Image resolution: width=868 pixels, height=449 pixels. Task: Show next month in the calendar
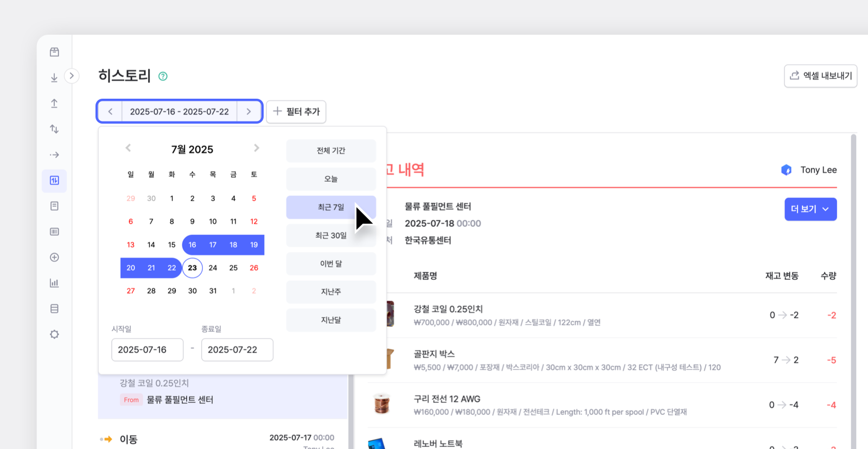(257, 148)
